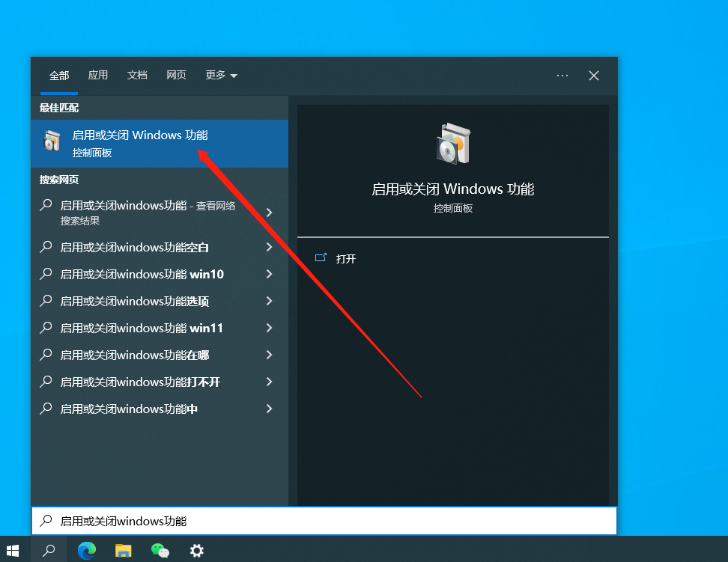Switch to the 文档 tab
This screenshot has height=562, width=728.
137,76
